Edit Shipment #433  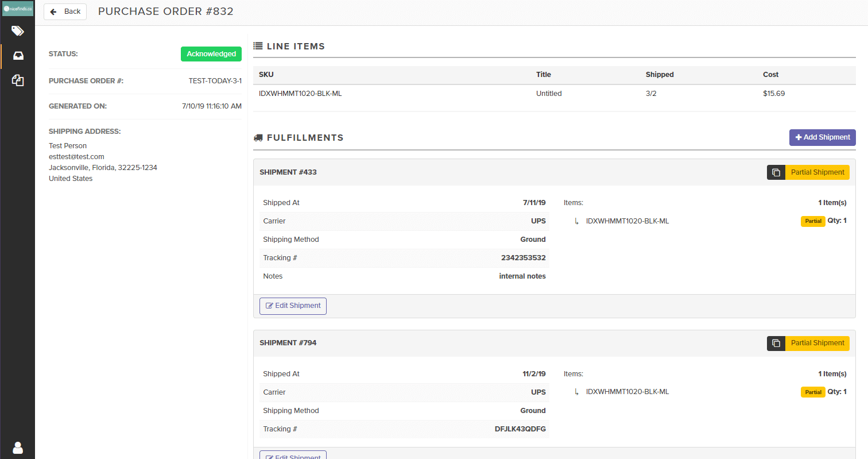[293, 306]
